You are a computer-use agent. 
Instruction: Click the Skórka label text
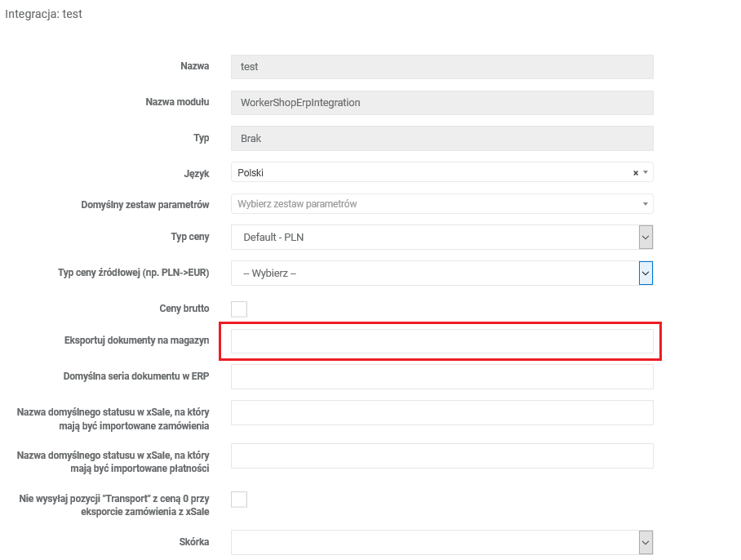click(x=193, y=542)
